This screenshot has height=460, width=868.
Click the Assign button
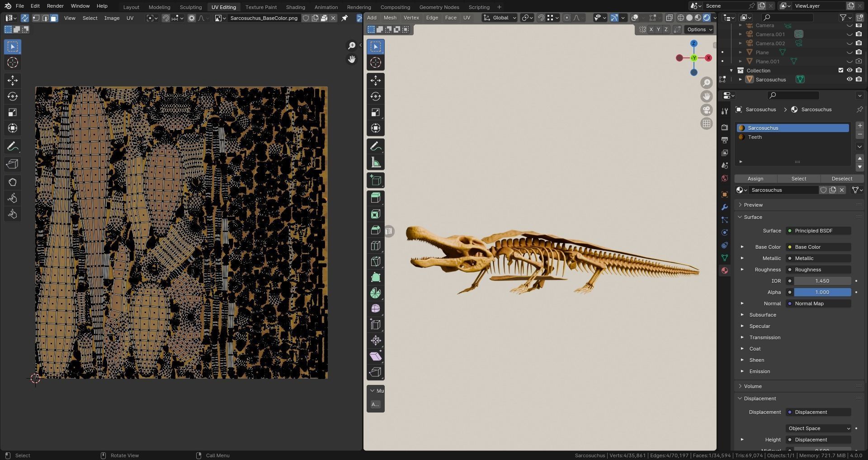click(755, 179)
